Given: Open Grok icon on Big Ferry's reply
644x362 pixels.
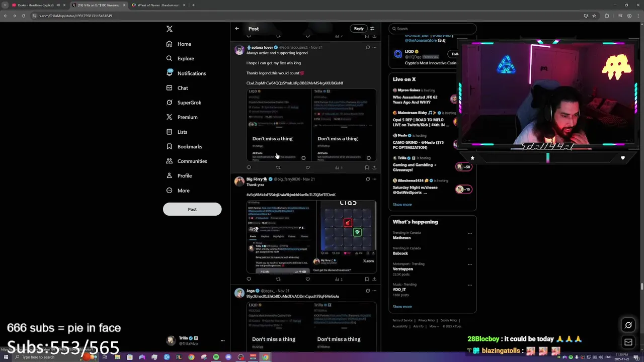Looking at the screenshot, I should click(368, 179).
